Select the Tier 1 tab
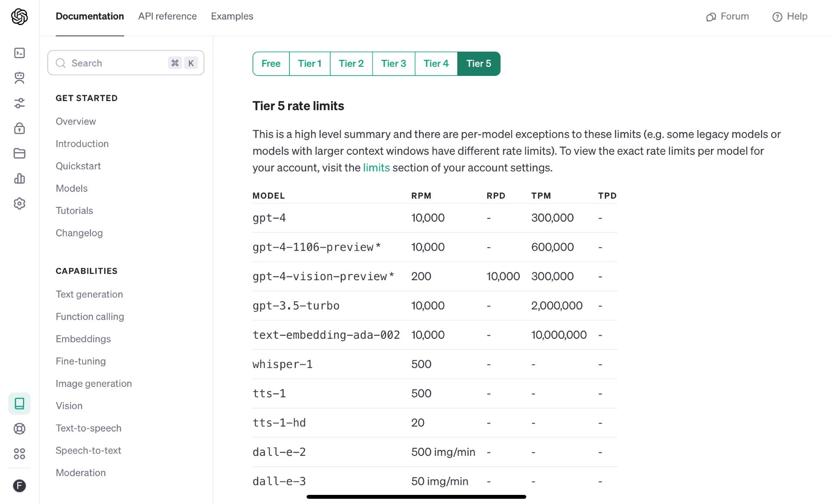833x504 pixels. (310, 64)
